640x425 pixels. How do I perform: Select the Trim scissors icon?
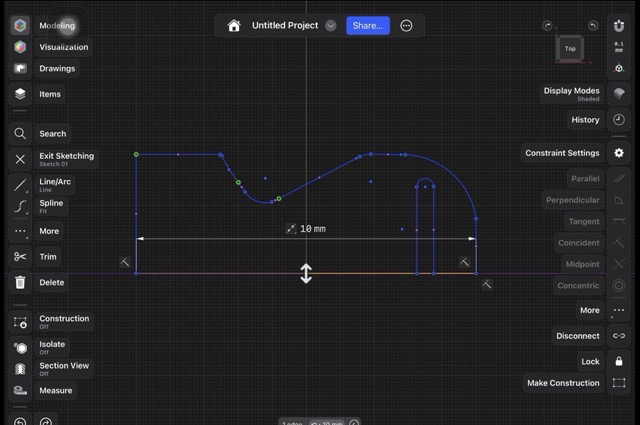pyautogui.click(x=20, y=257)
